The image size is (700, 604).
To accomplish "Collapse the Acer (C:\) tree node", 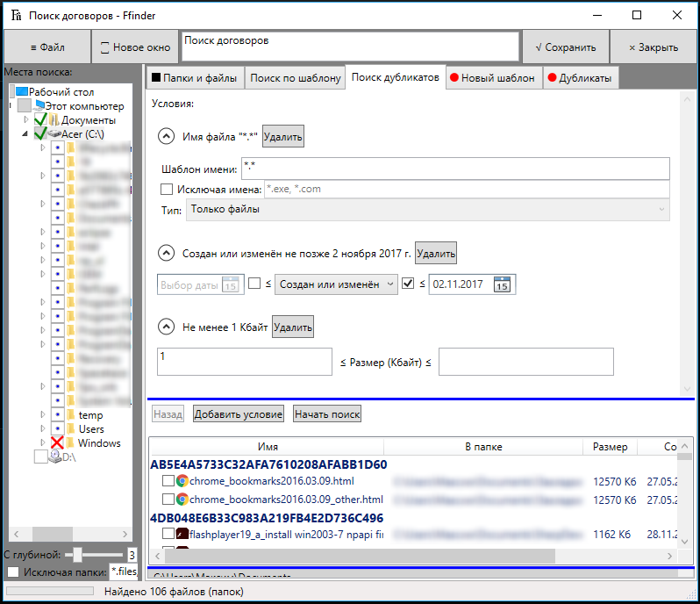I will (x=25, y=133).
